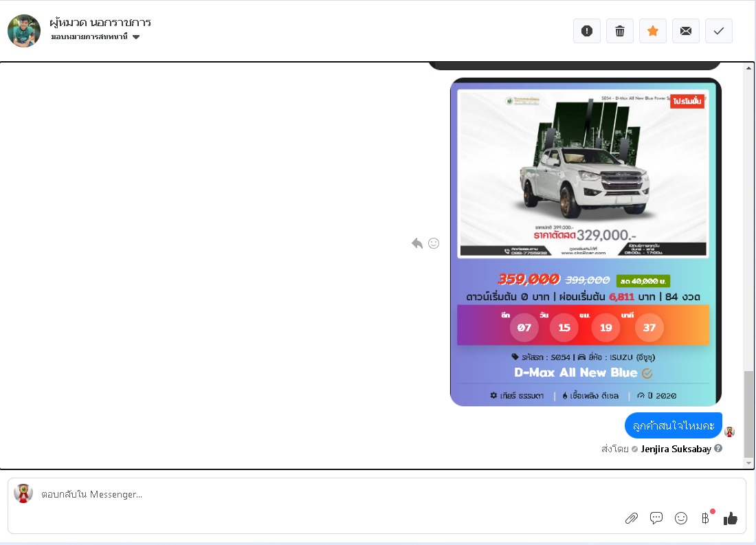The height and width of the screenshot is (545, 756).
Task: Click scrollbar up arrow in chat
Action: click(x=748, y=68)
